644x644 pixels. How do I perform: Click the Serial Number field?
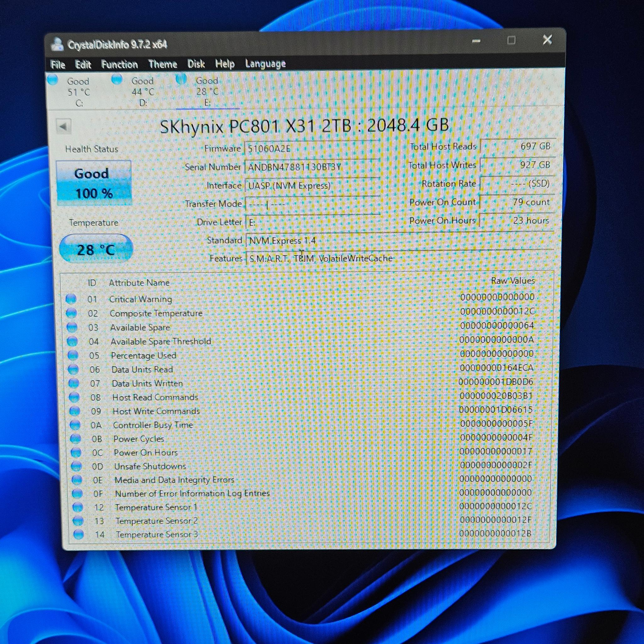point(312,167)
